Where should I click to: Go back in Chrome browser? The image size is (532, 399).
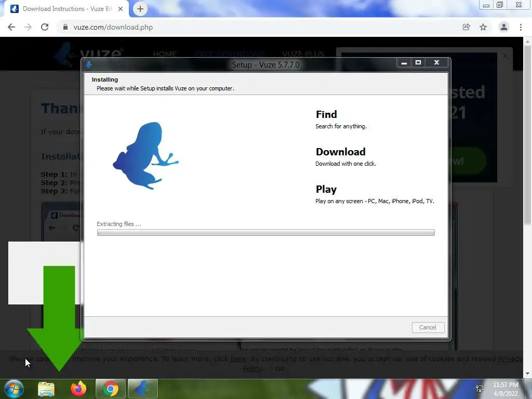tap(11, 27)
